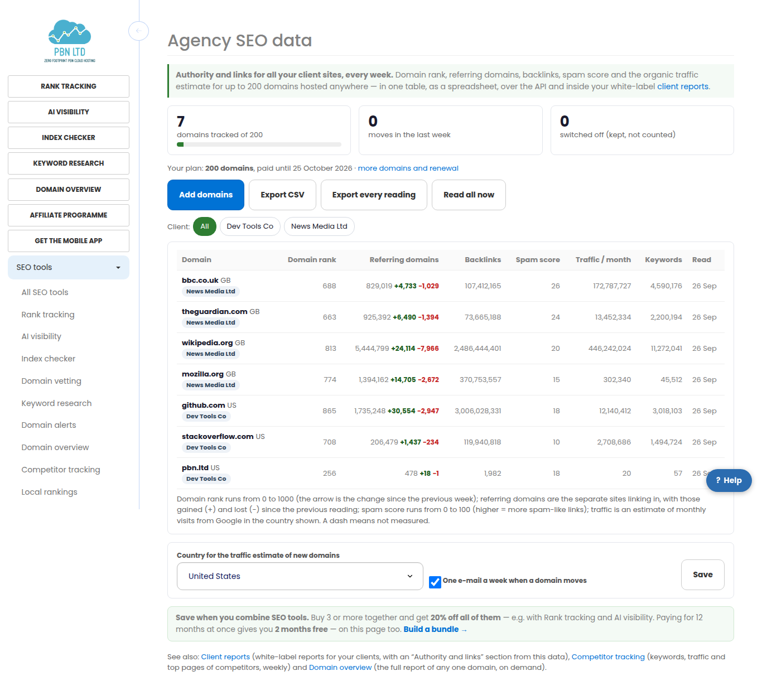Click Export every reading
762x700 pixels.
[374, 195]
